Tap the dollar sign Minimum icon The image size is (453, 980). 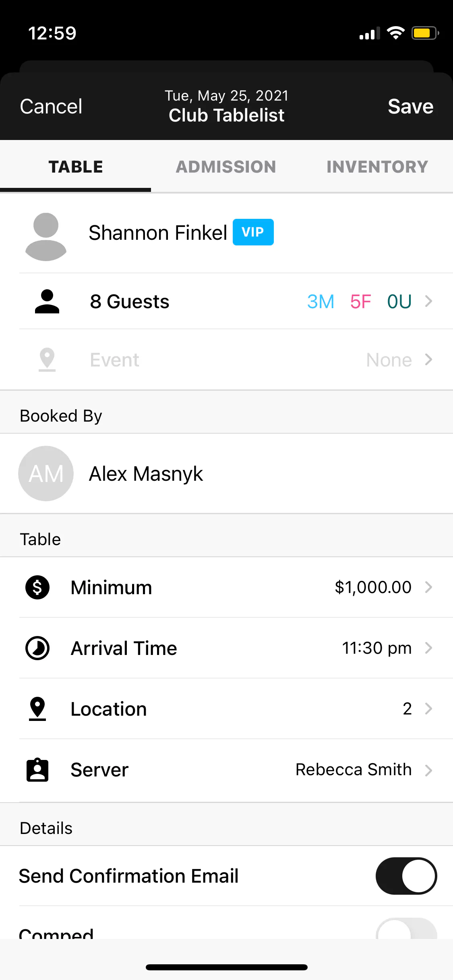point(37,587)
